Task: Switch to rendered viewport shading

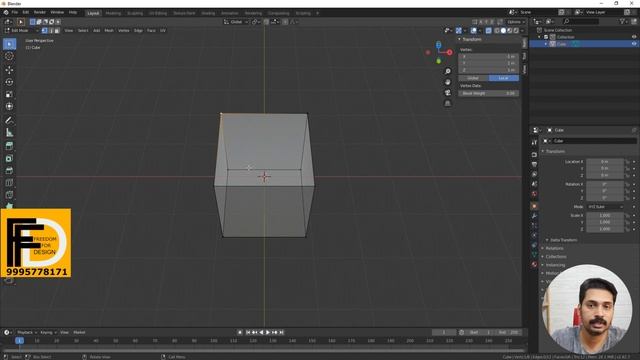Action: (x=516, y=31)
